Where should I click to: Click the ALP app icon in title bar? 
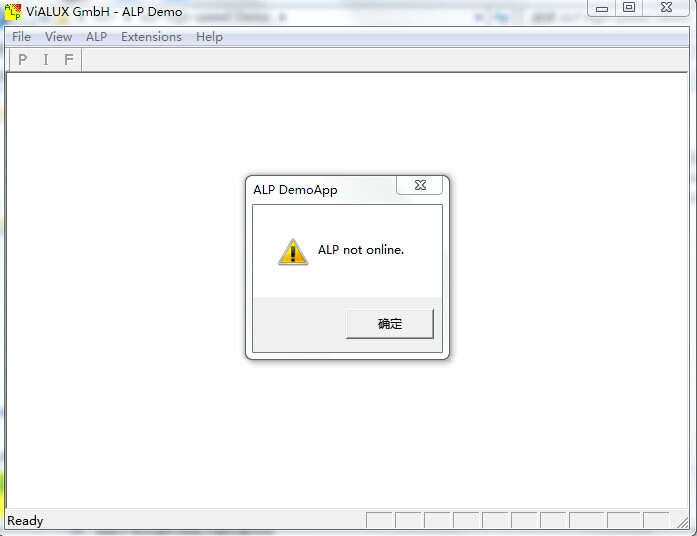[13, 12]
